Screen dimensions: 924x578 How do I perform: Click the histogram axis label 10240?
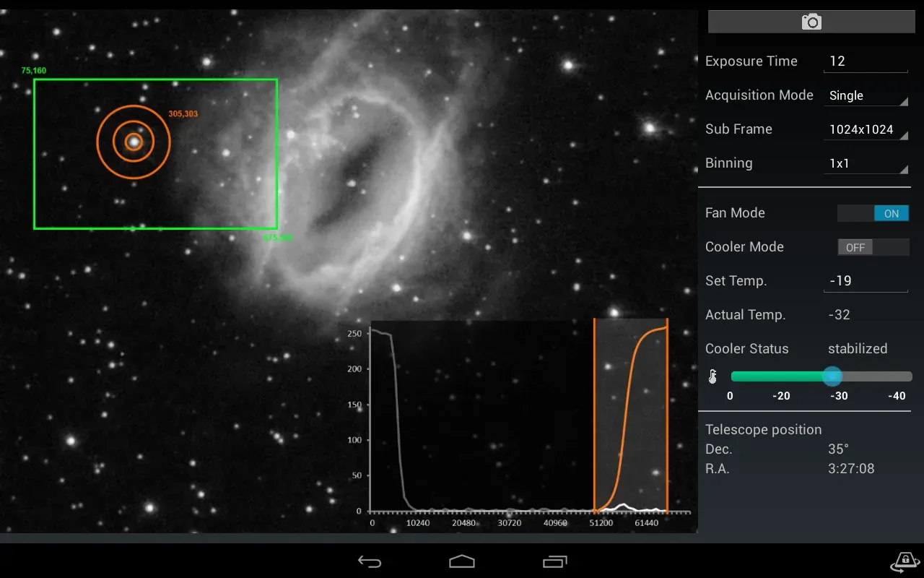pyautogui.click(x=417, y=522)
